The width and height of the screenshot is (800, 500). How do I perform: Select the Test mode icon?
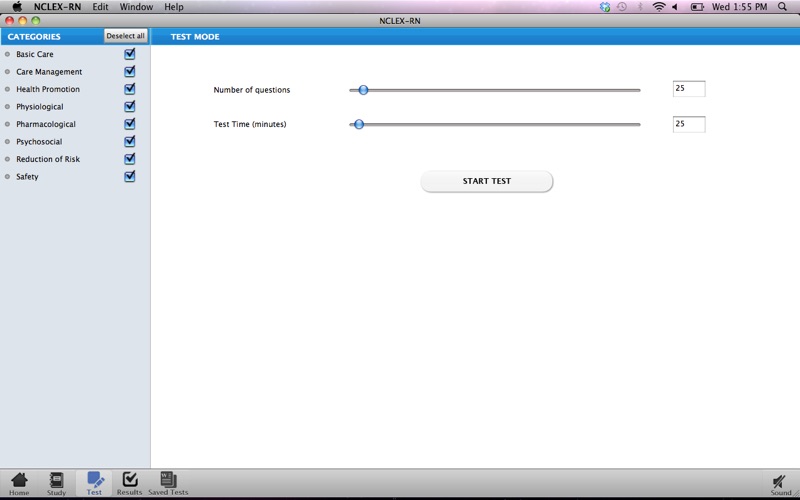tap(94, 484)
